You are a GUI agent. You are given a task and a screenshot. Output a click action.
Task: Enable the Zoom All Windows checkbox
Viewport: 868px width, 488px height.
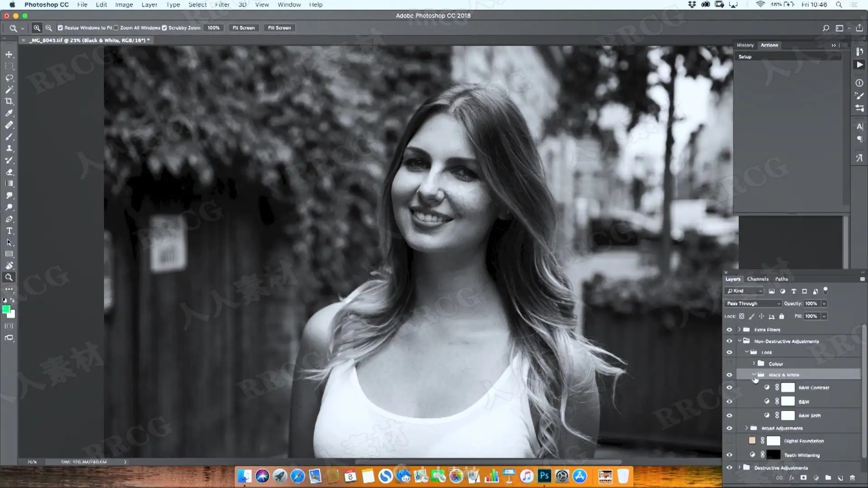116,28
